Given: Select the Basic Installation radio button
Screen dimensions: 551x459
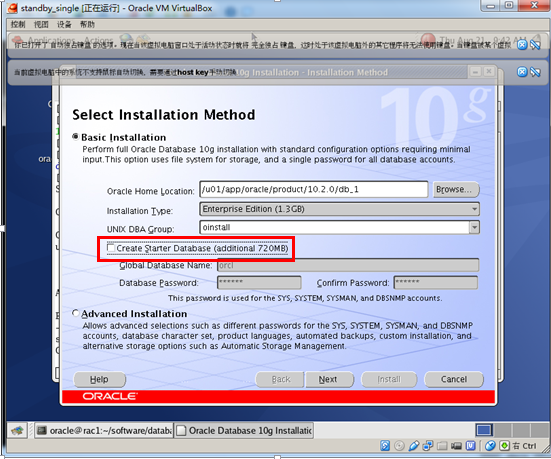Looking at the screenshot, I should pos(76,137).
